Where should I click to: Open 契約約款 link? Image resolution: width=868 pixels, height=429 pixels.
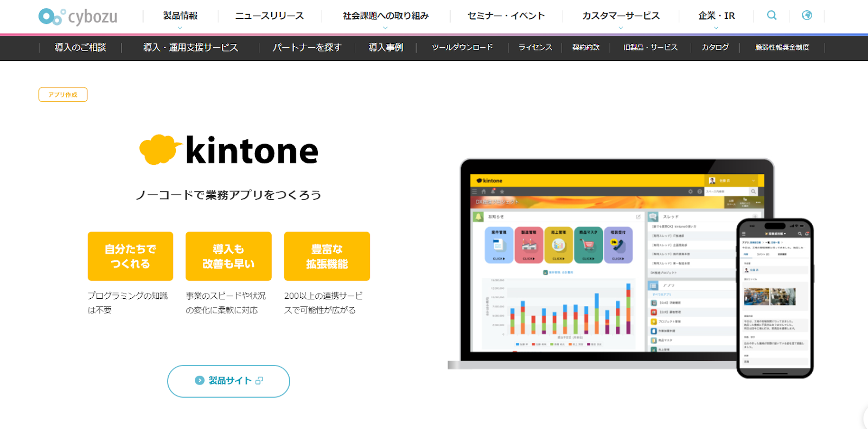pos(586,48)
